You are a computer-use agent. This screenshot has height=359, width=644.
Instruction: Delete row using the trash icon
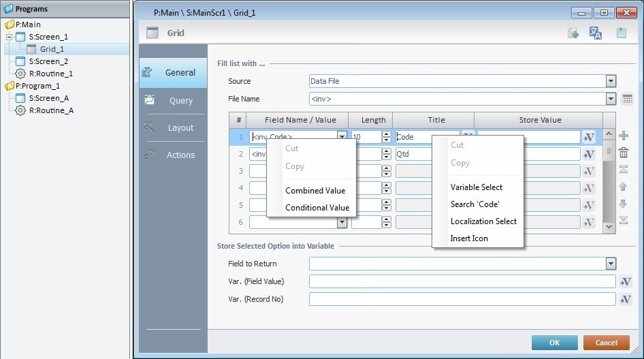tap(623, 153)
